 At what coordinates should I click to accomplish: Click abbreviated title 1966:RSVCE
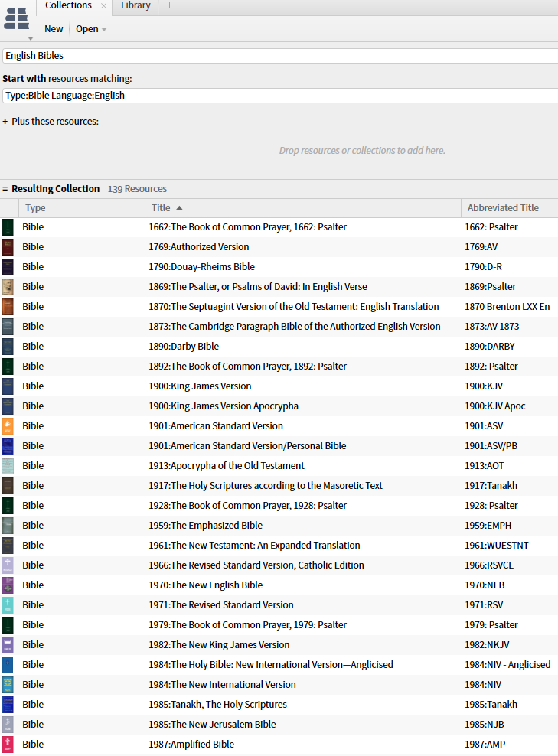tap(489, 565)
